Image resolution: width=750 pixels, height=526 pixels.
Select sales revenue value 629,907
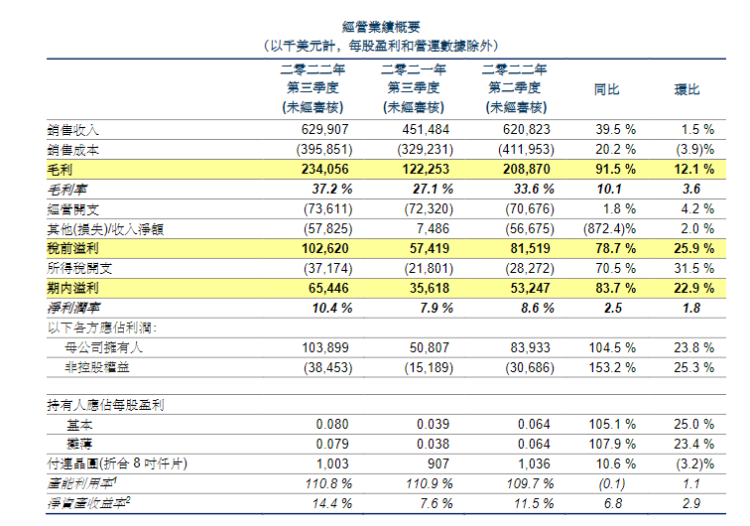click(325, 130)
